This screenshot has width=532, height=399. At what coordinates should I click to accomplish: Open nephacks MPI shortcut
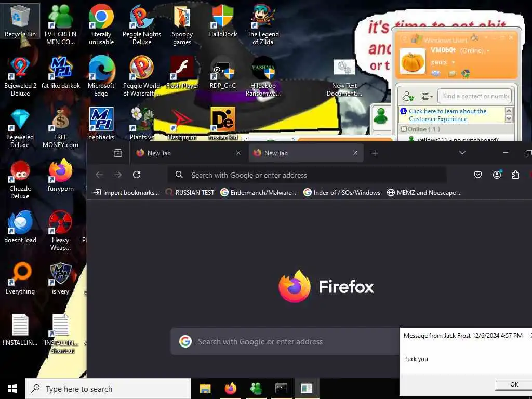click(101, 124)
